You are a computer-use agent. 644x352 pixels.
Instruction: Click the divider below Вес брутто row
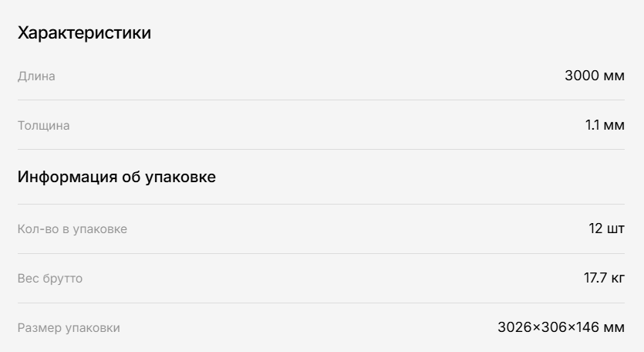(321, 303)
